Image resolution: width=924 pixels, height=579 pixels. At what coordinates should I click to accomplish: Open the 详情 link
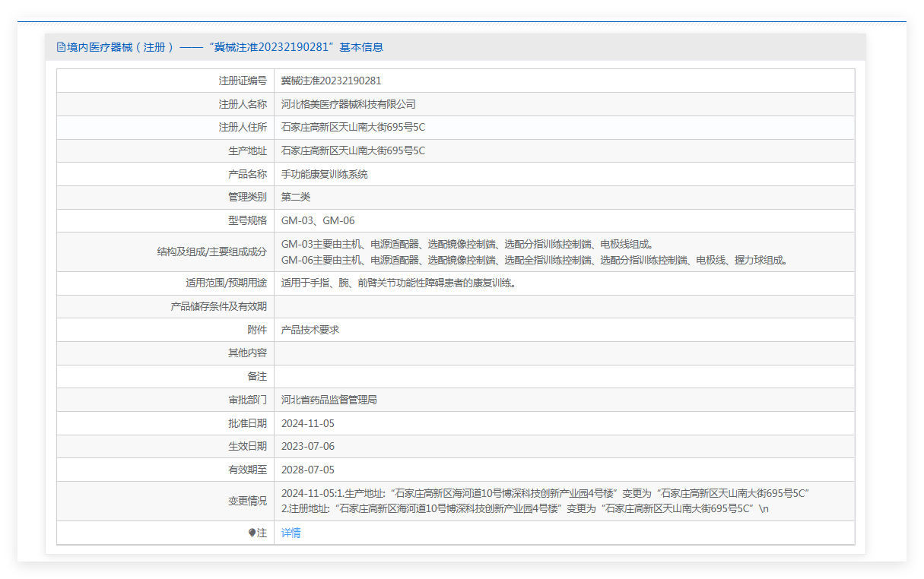click(x=291, y=533)
